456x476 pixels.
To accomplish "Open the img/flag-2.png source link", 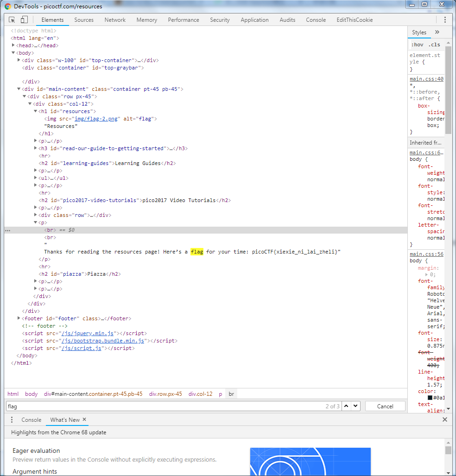I will (x=96, y=119).
